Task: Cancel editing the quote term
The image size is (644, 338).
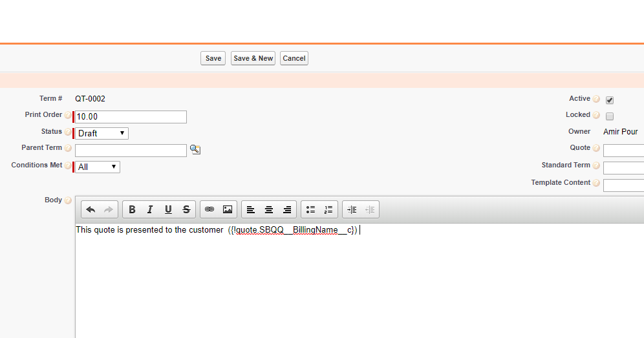Action: pyautogui.click(x=294, y=58)
